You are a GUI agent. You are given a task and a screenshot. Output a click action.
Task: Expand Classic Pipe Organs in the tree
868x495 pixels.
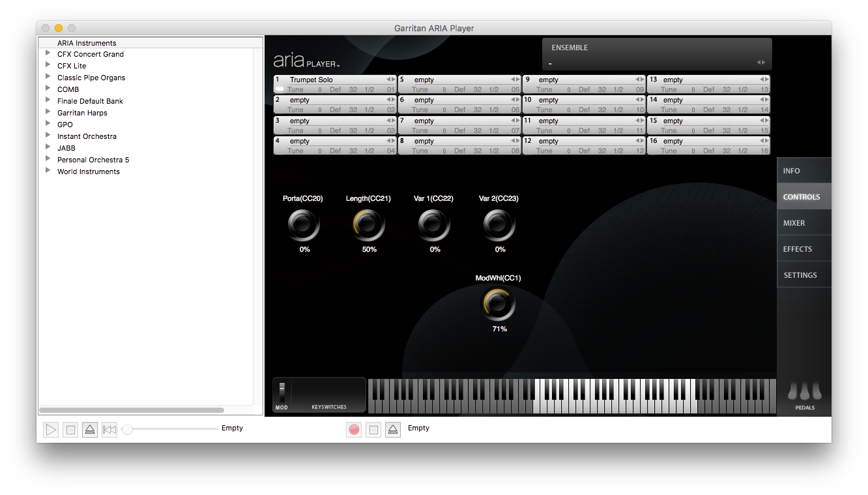click(48, 77)
